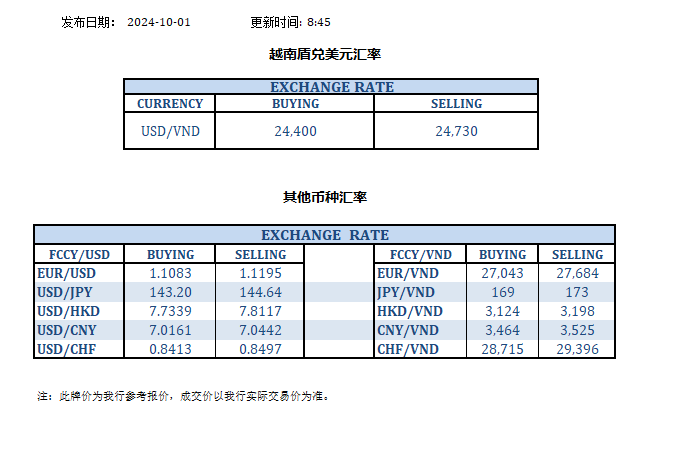Select the EUR/USD row label
The width and height of the screenshot is (682, 451).
[x=67, y=273]
